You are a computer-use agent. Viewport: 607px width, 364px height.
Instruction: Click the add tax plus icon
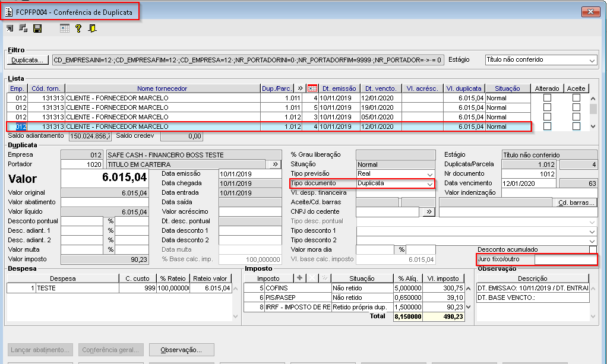(299, 278)
